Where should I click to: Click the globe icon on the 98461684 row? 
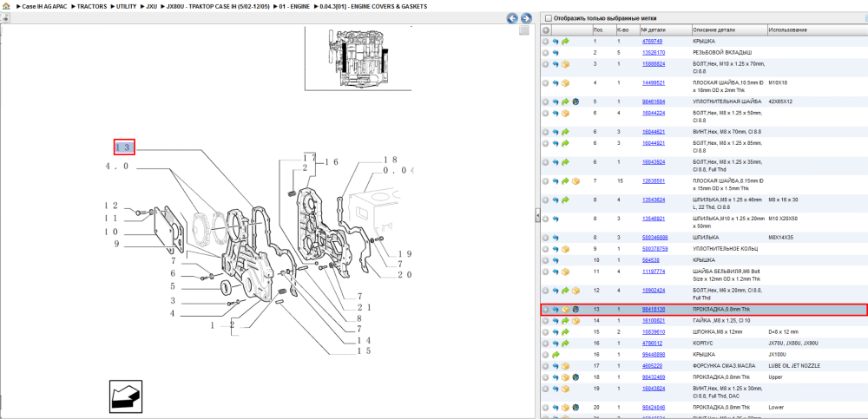[575, 101]
